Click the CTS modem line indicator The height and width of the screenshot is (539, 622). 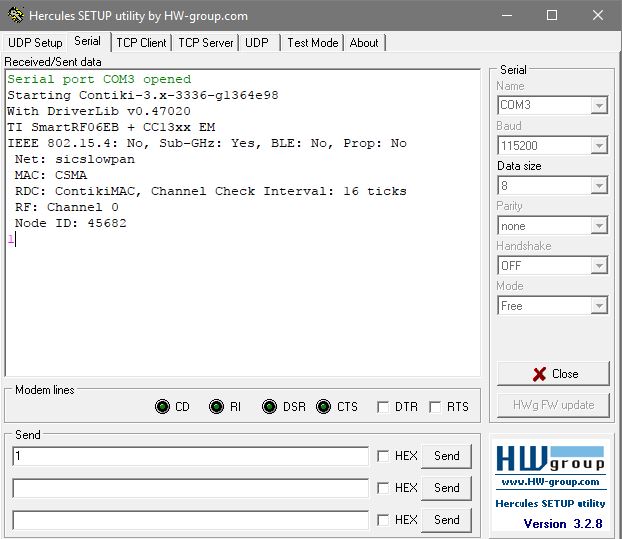point(323,407)
